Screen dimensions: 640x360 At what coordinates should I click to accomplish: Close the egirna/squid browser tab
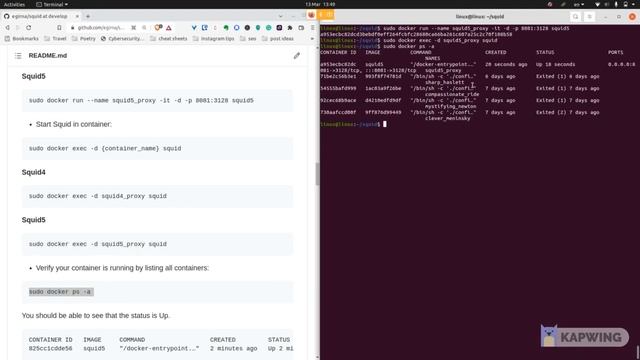pos(77,16)
